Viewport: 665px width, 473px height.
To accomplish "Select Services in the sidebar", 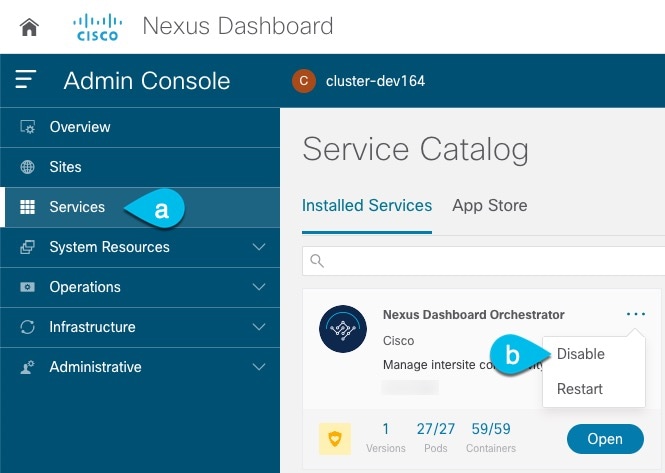I will (140, 207).
